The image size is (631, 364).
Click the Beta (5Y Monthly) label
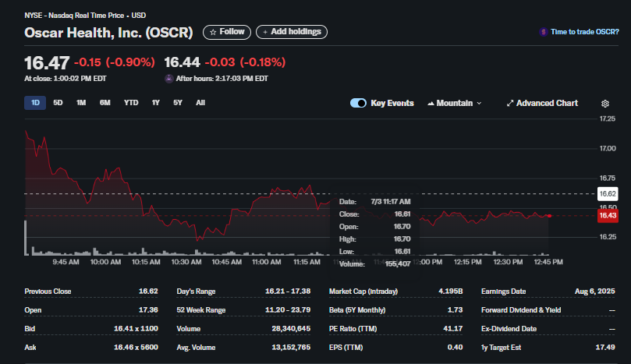357,310
